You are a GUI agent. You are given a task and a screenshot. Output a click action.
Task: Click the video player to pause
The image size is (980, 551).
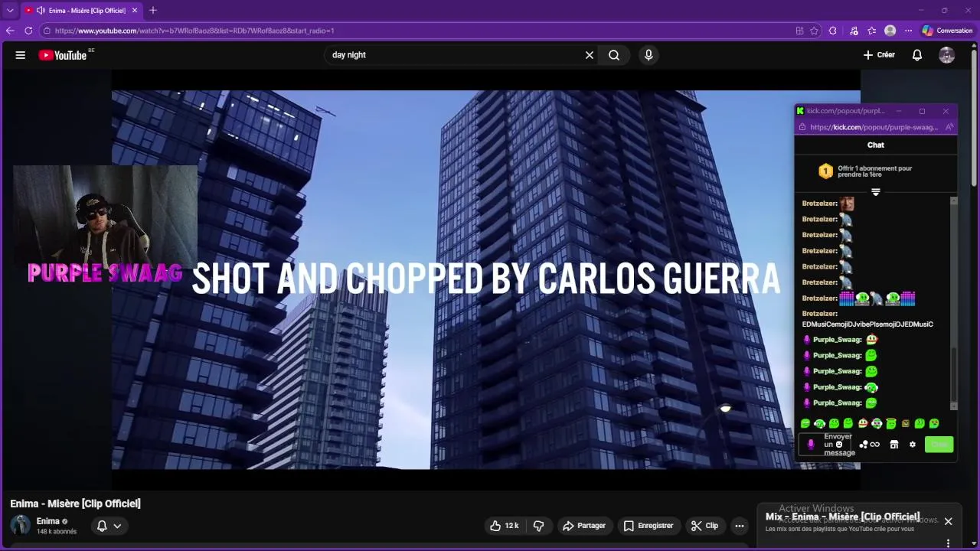[486, 279]
